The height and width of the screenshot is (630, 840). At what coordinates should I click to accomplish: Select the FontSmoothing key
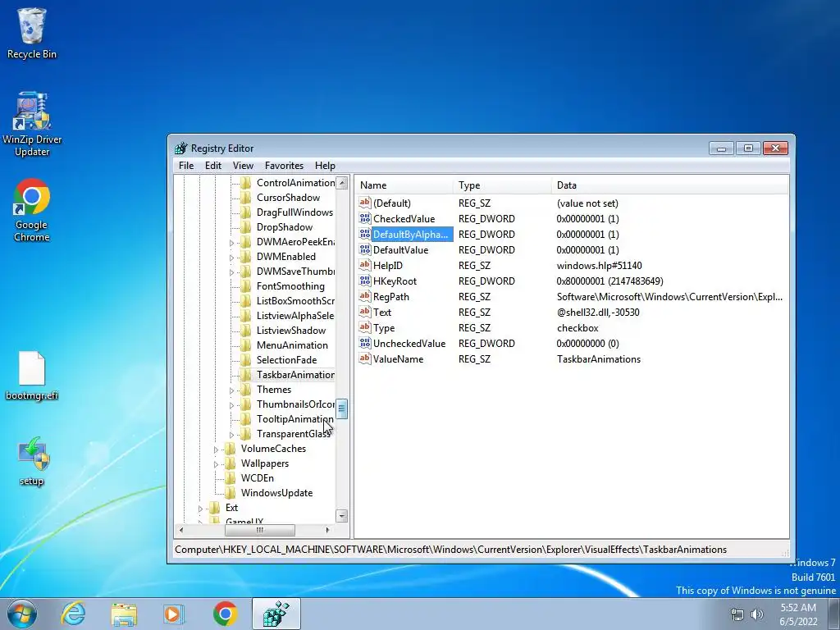tap(290, 286)
